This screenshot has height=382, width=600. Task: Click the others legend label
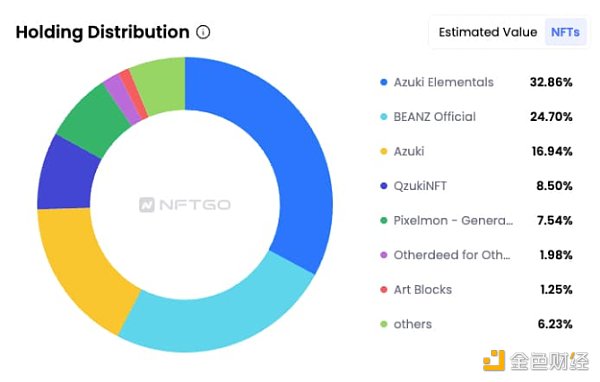[412, 324]
